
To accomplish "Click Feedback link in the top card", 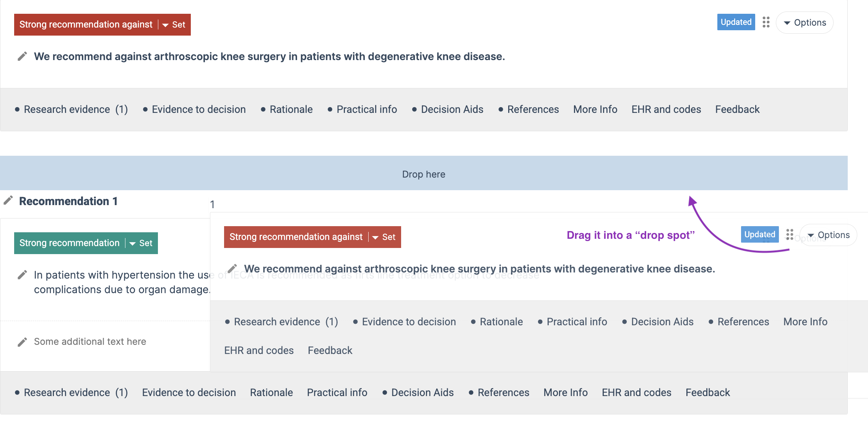I will tap(737, 109).
